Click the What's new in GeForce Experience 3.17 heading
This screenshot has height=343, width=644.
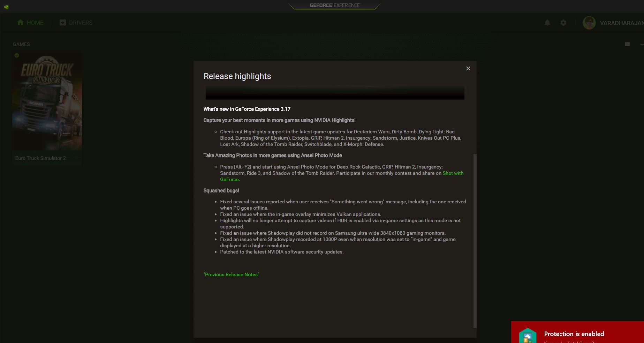coord(247,109)
